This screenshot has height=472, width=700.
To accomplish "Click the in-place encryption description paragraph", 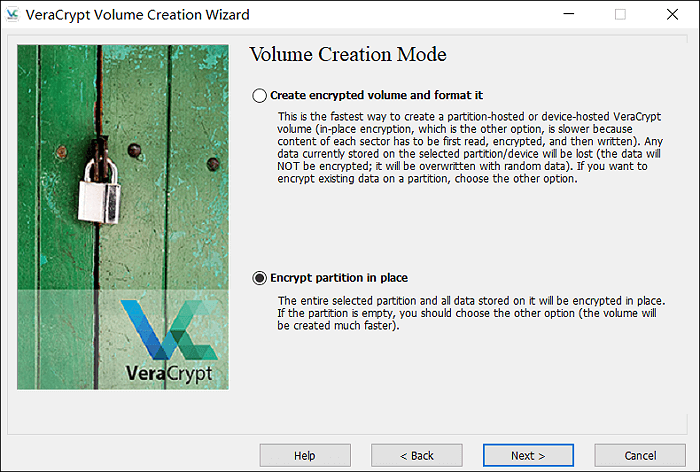I will 470,313.
